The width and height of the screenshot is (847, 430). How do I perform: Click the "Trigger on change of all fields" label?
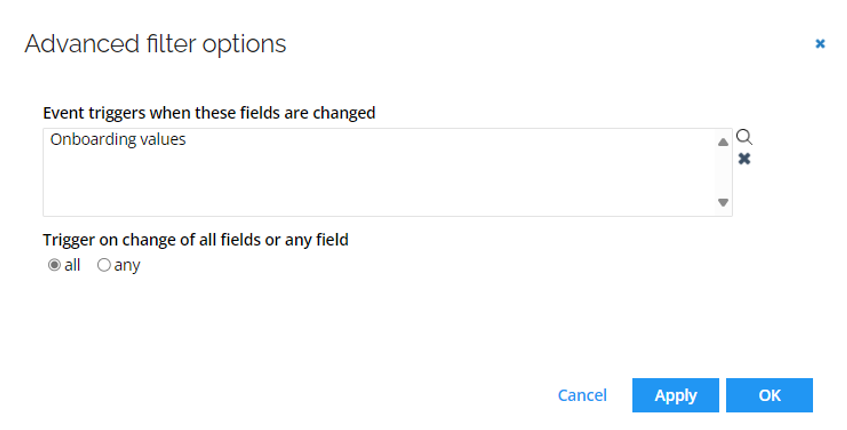point(196,240)
